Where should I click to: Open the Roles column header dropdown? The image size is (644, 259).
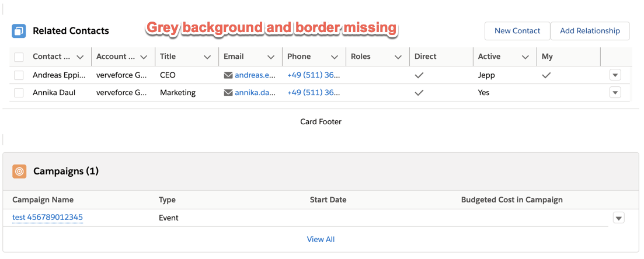pos(398,57)
